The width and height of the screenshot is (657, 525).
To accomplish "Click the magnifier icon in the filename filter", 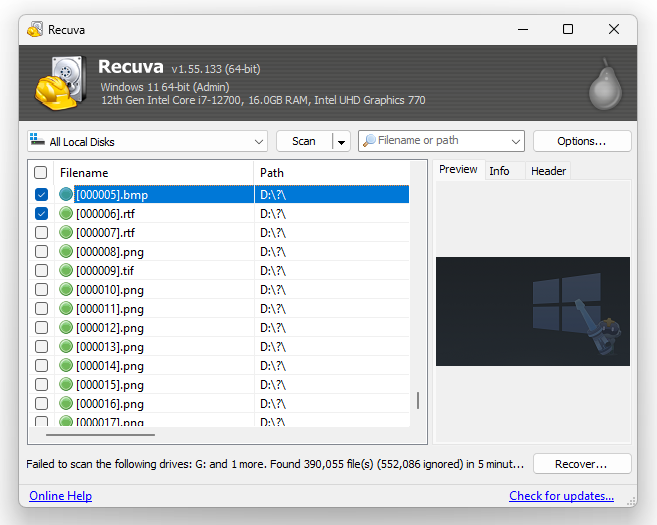I will 369,140.
